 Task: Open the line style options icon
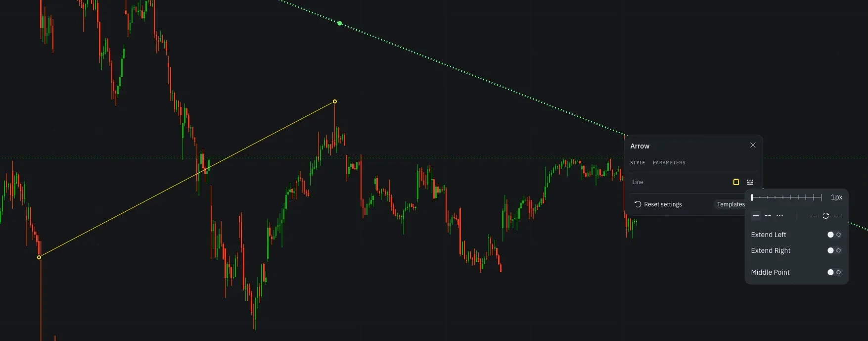pyautogui.click(x=750, y=182)
